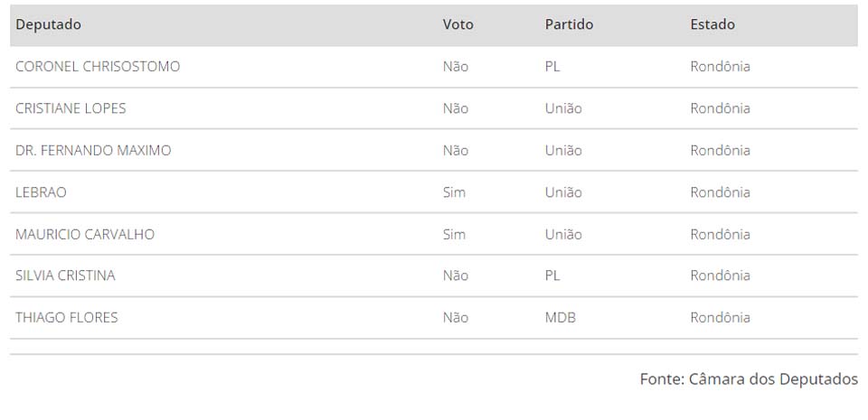The height and width of the screenshot is (420, 868).
Task: Click CRISTIANE LOPES's União party cell
Action: pyautogui.click(x=563, y=108)
